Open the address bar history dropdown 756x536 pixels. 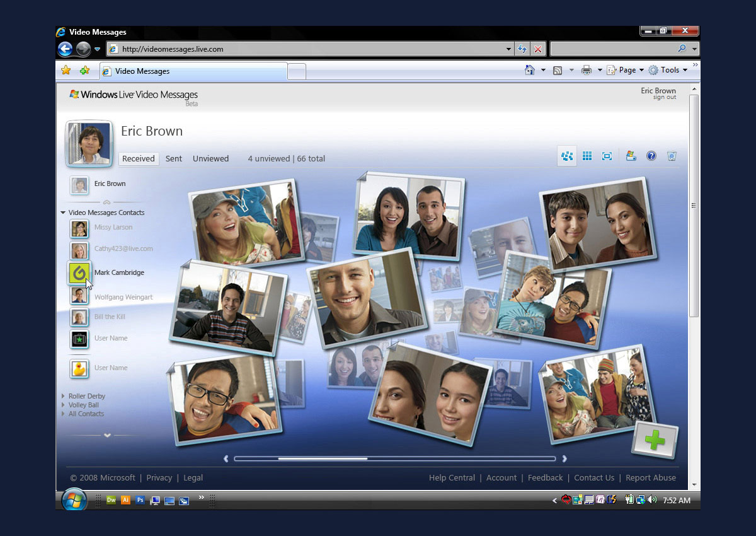[509, 49]
